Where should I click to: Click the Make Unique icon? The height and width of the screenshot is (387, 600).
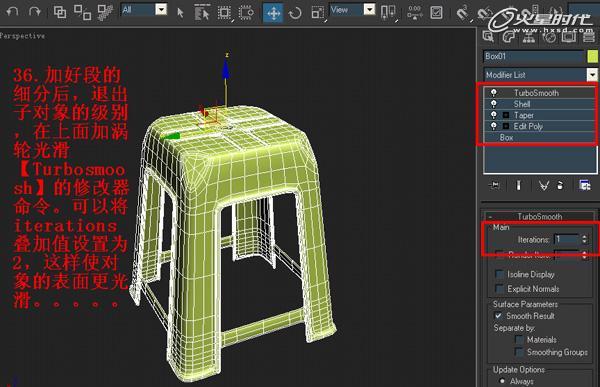[543, 186]
